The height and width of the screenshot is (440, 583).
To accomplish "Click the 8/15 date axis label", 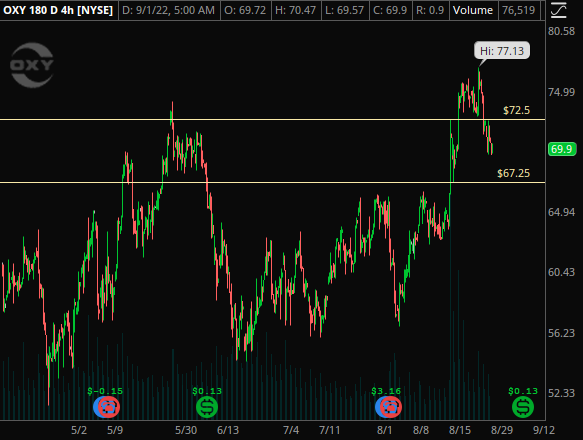I will click(x=460, y=430).
